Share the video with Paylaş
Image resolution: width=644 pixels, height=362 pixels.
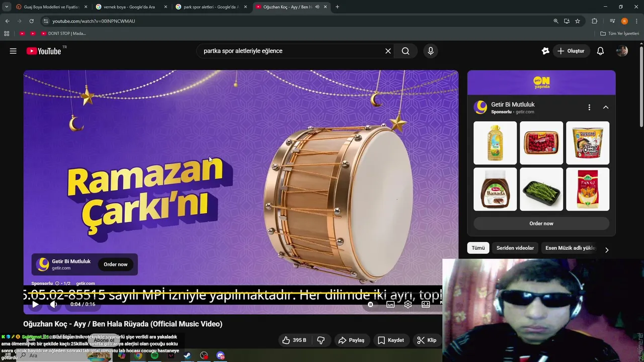351,340
